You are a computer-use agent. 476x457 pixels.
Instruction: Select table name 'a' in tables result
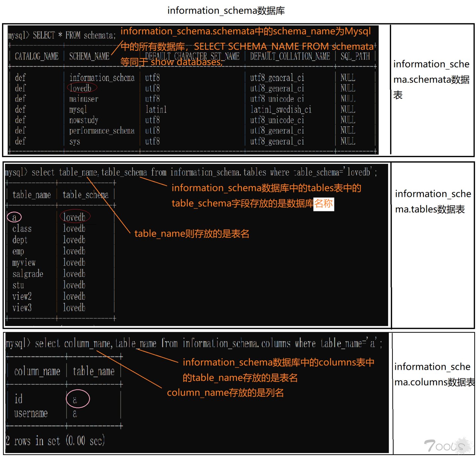pyautogui.click(x=14, y=217)
